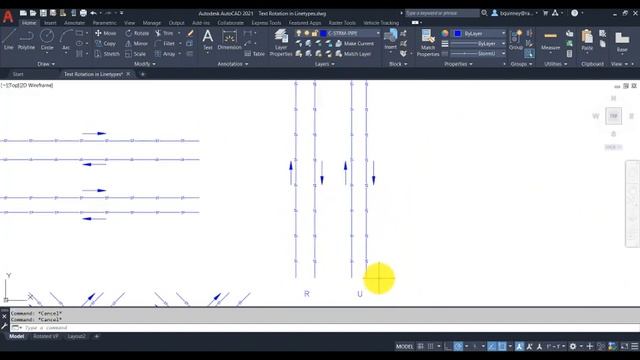
Task: Open workspace switching gear in status bar
Action: click(573, 347)
